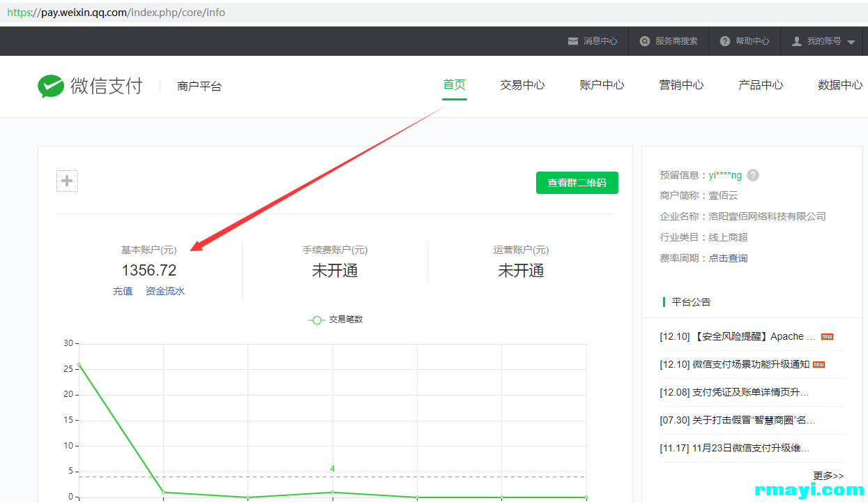This screenshot has height=503, width=868.
Task: Click the 未开通 text under 手续费账户
Action: point(335,271)
